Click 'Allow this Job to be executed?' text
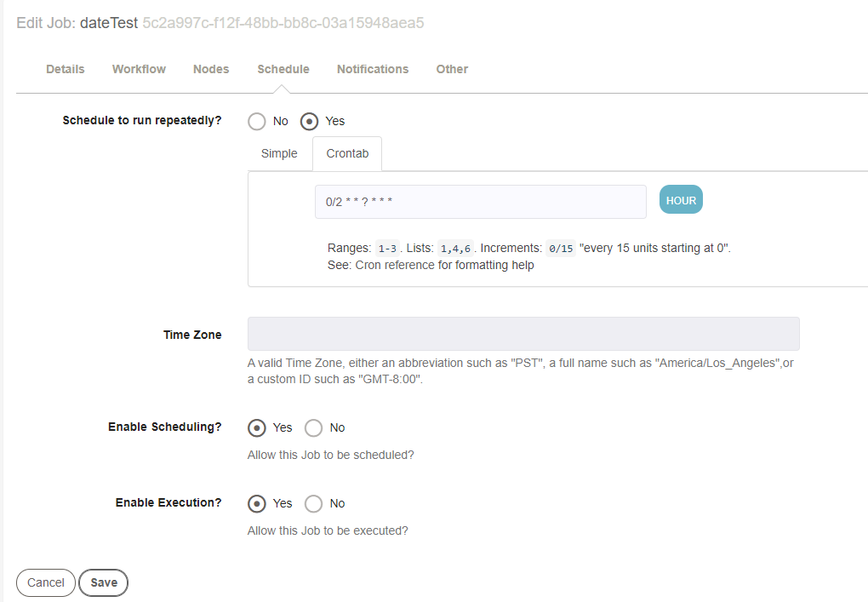 [x=328, y=531]
